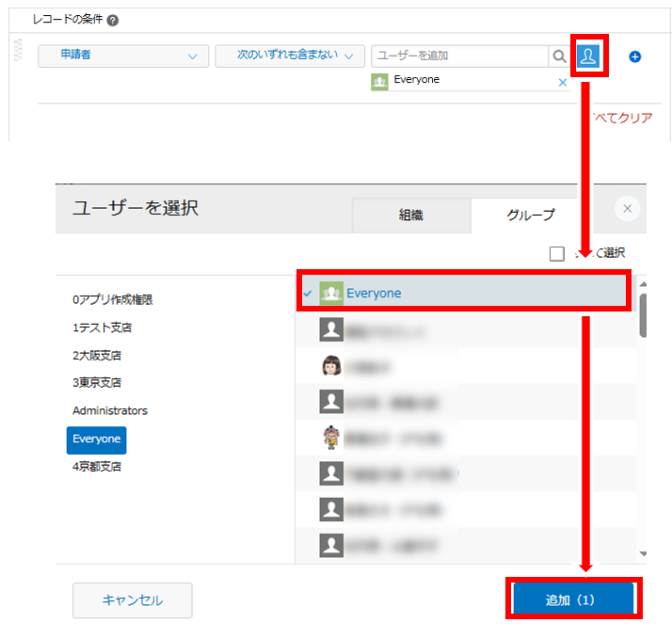
Task: Click the Everyone group avatar icon
Action: click(x=330, y=293)
